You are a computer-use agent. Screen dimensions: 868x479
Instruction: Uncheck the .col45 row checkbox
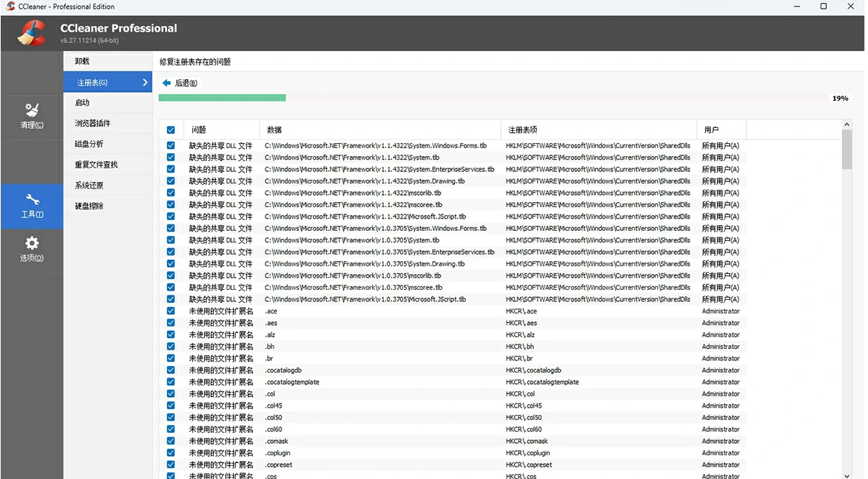tap(171, 406)
